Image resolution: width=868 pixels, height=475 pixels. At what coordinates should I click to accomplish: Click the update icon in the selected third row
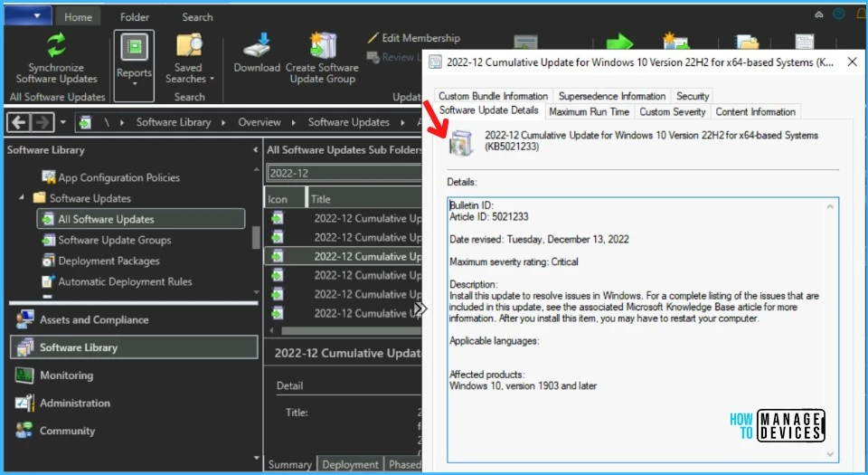pos(277,256)
